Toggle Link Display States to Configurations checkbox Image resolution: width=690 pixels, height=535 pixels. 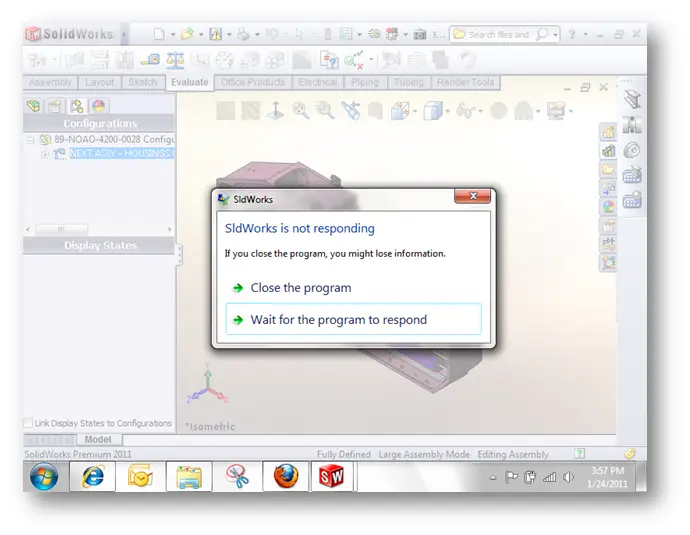[x=28, y=423]
